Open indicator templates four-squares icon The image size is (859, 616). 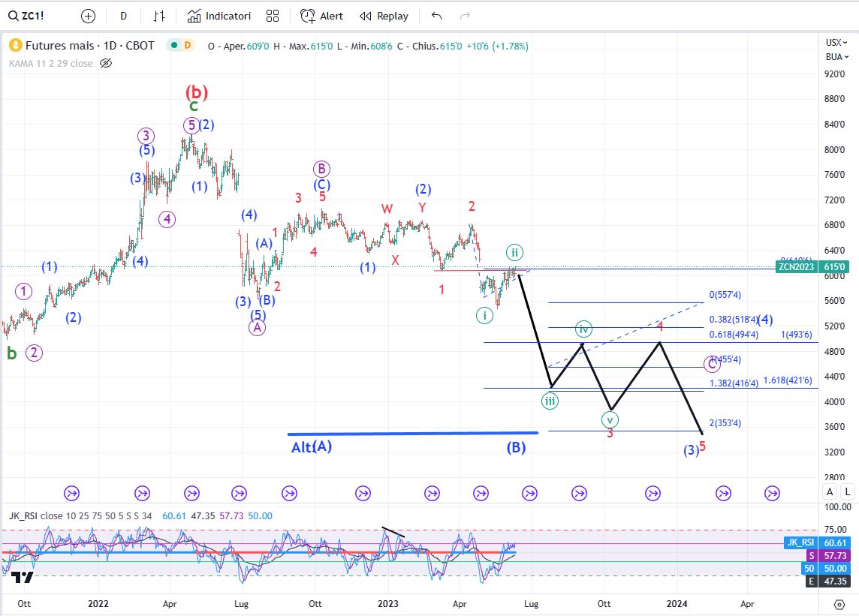(273, 16)
